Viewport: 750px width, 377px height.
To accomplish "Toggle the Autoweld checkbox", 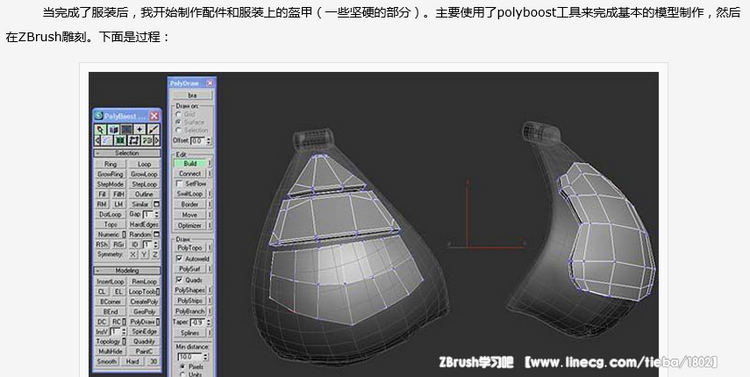I will [179, 258].
